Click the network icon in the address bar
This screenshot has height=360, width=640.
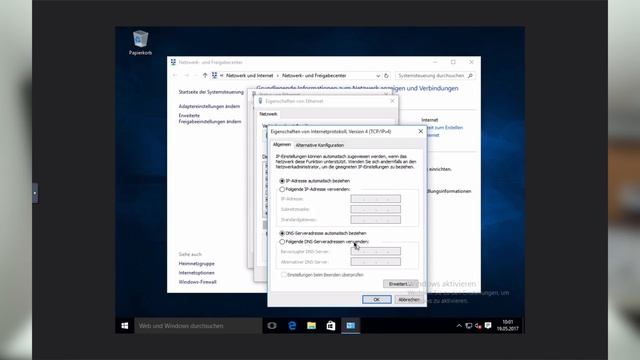[x=214, y=76]
